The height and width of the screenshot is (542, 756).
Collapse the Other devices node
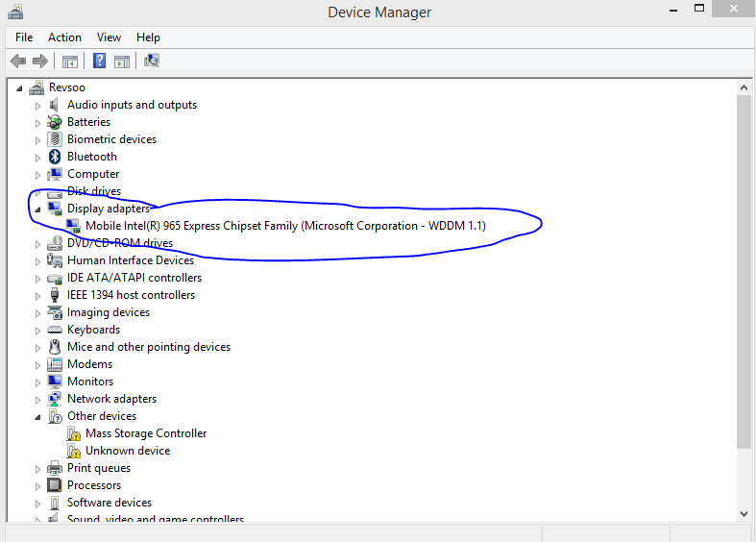37,417
